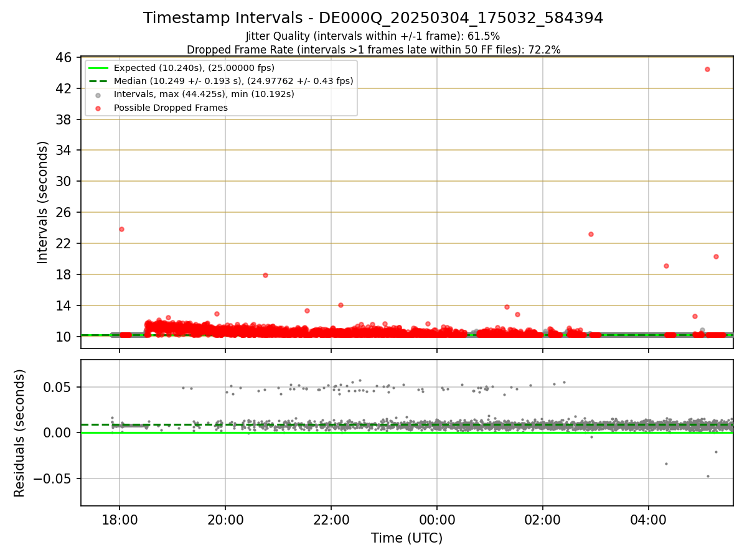Click the lowest gray residual point near −0.05
The image size is (747, 560).
(708, 476)
